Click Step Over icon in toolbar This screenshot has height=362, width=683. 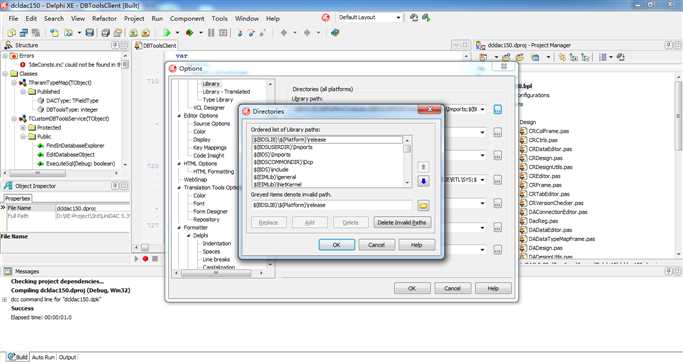[x=251, y=33]
